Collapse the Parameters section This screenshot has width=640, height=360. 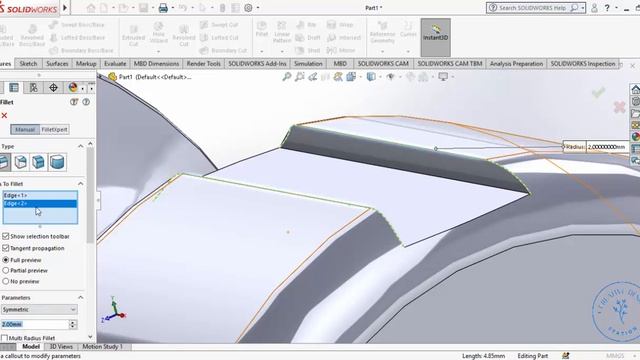click(80, 298)
